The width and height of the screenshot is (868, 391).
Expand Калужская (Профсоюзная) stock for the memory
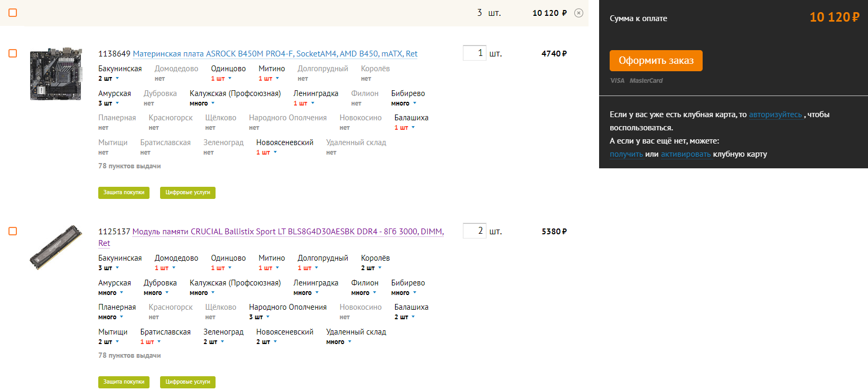(202, 293)
